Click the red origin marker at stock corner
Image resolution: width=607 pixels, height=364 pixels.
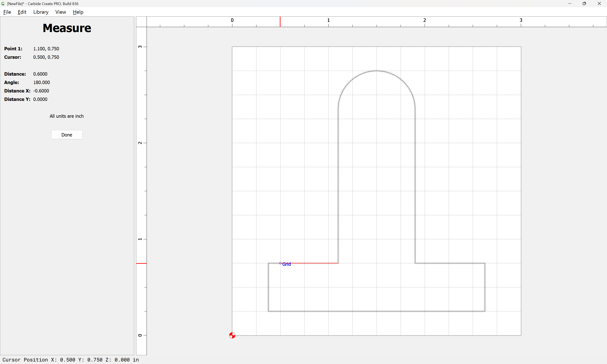[x=232, y=335]
